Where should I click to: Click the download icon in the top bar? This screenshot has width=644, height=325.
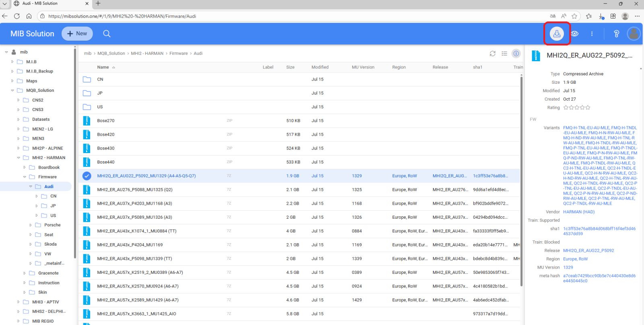(557, 34)
